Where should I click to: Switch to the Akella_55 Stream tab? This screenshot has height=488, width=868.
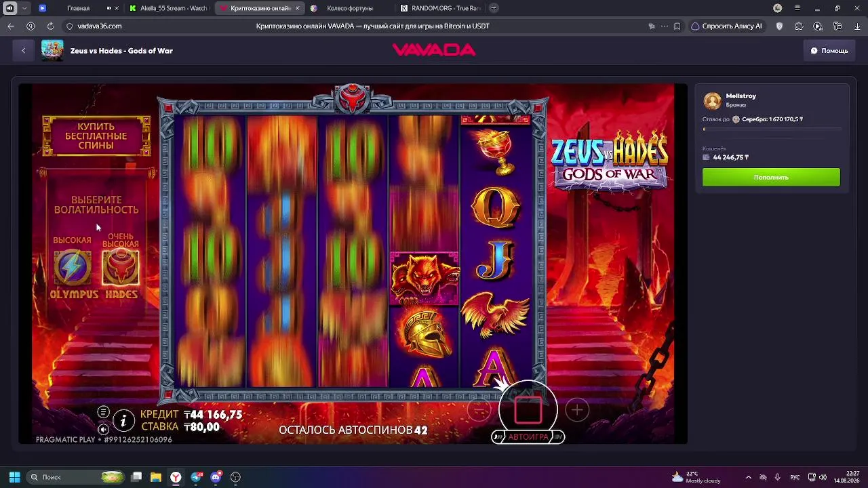(x=169, y=8)
